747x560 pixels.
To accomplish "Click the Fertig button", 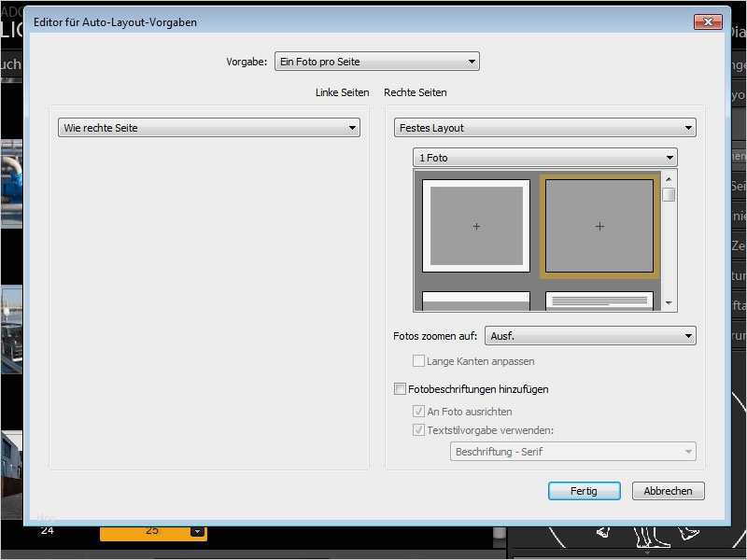I will (x=585, y=491).
